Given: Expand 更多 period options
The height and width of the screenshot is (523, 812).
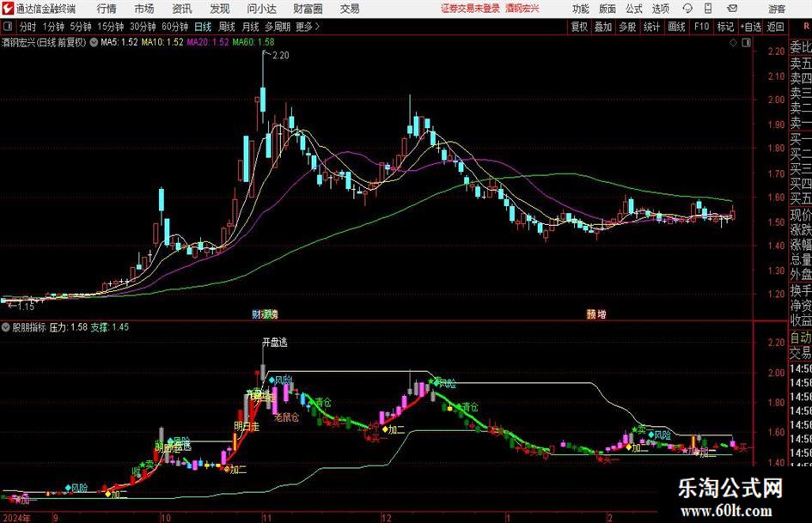Looking at the screenshot, I should click(308, 27).
